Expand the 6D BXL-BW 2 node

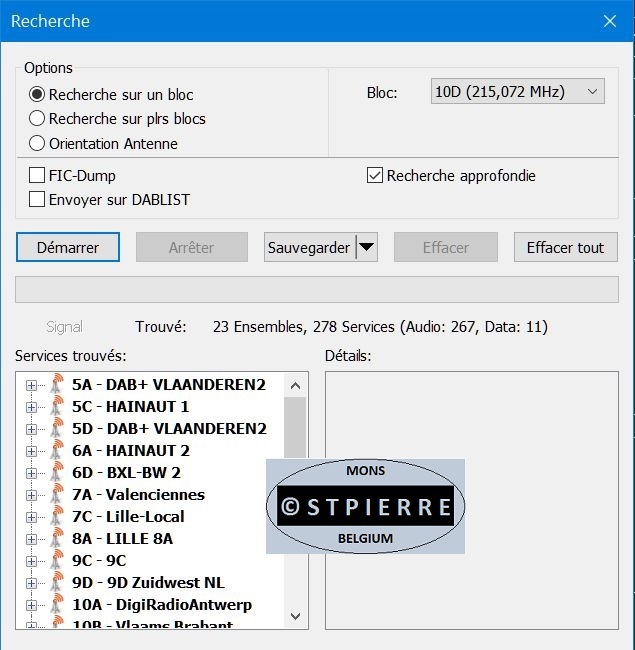pos(31,473)
